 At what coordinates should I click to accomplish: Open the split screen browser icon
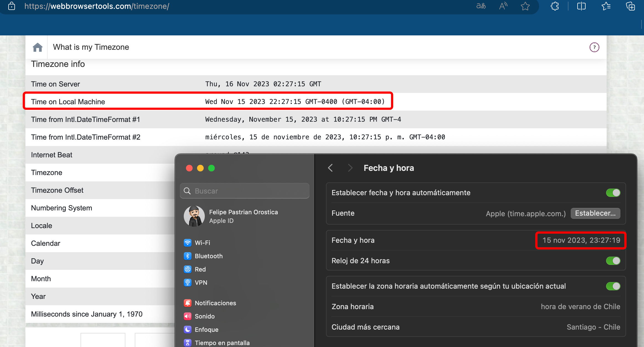pos(581,6)
